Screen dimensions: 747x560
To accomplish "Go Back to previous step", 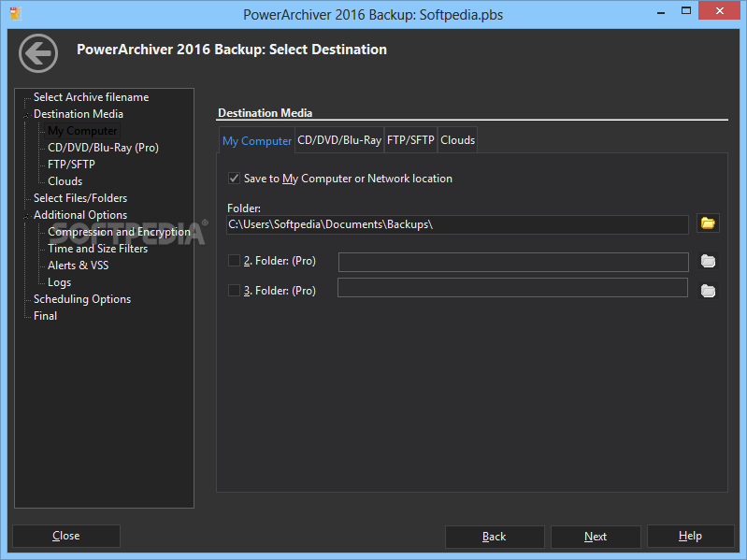I will [495, 537].
